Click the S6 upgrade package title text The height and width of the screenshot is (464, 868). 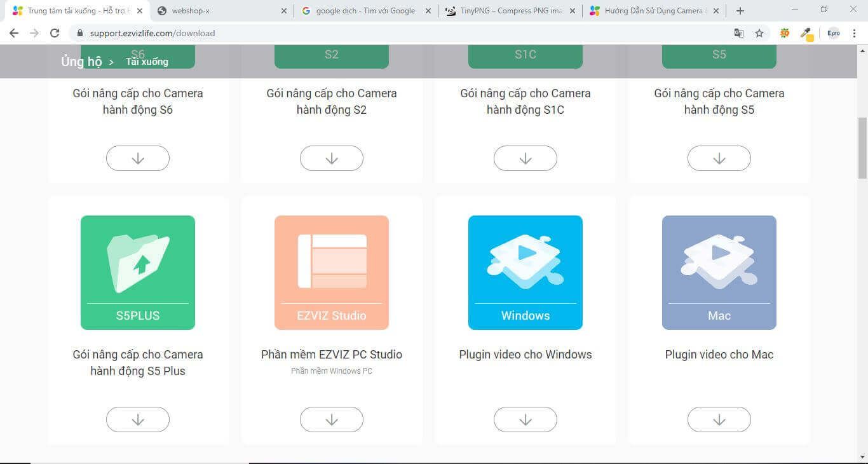click(138, 102)
